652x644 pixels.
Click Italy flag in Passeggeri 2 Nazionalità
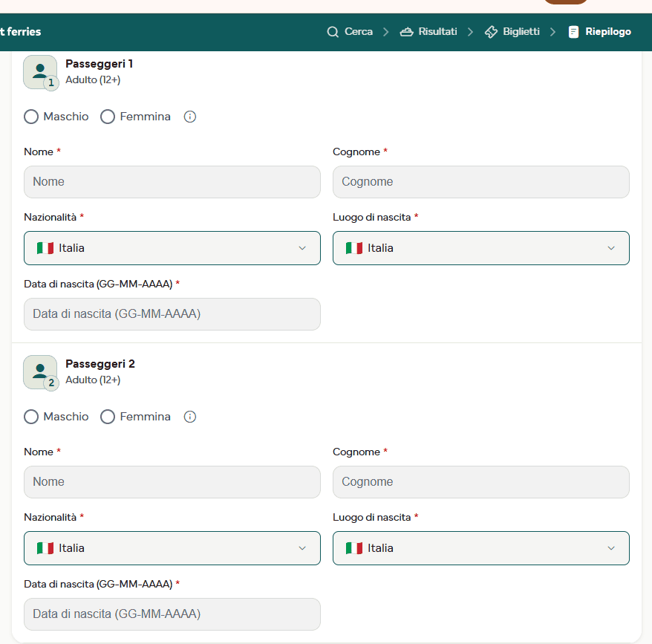[x=45, y=548]
